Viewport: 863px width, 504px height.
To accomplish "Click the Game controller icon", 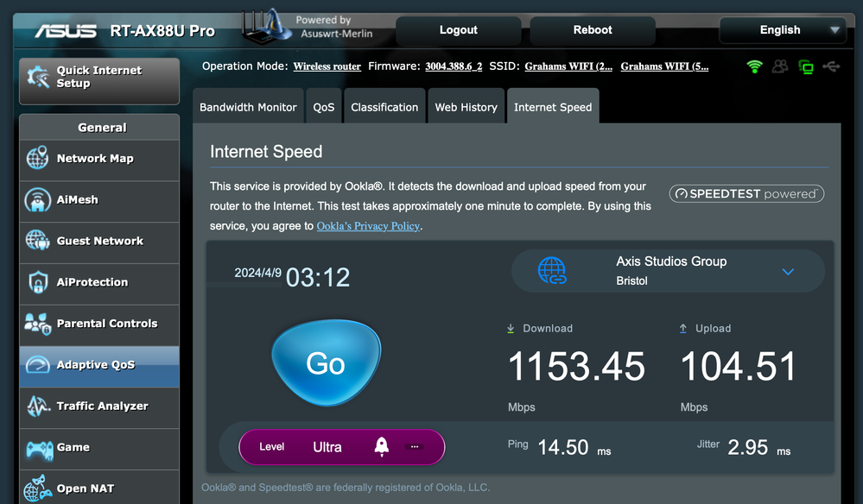I will tap(40, 449).
